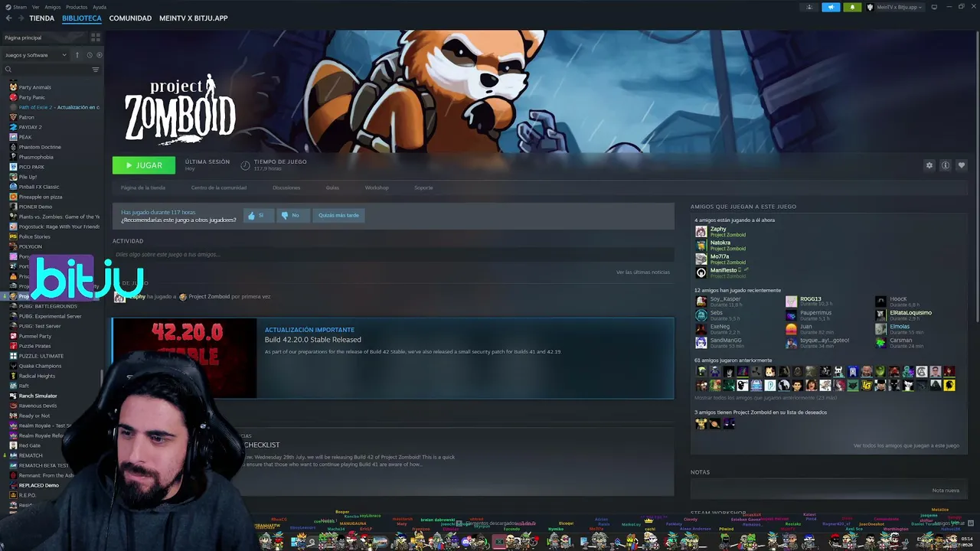
Task: Open the friends activity icon in title bar
Action: coord(809,7)
